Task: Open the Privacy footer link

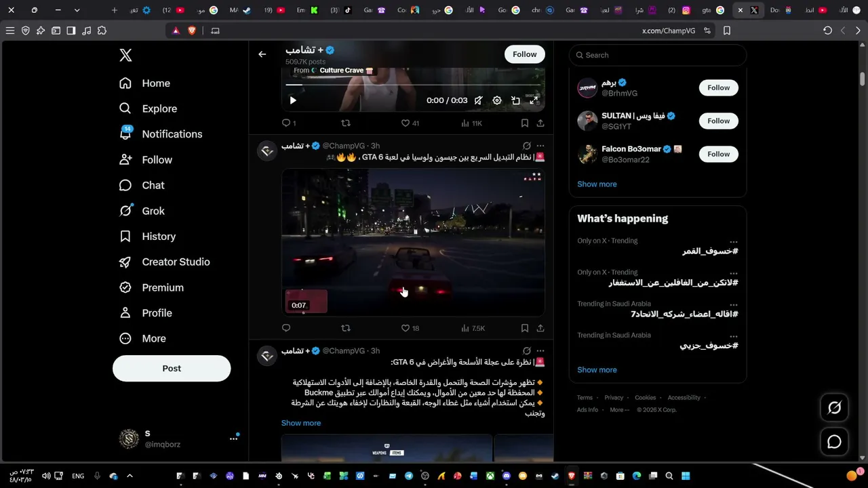Action: 614,398
